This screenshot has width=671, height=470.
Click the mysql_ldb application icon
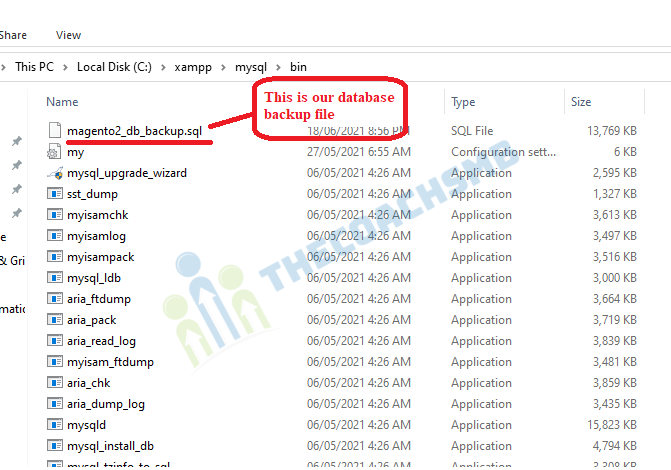[55, 277]
